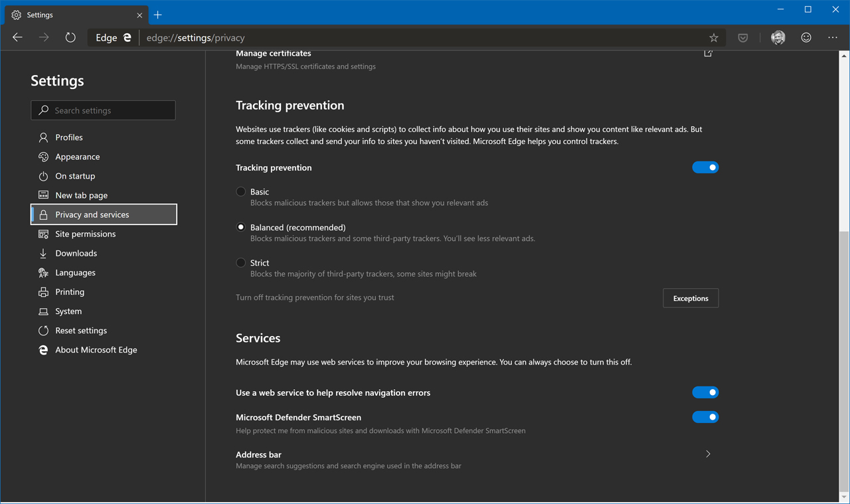Choose the Basic tracking prevention level
850x504 pixels.
pyautogui.click(x=241, y=192)
